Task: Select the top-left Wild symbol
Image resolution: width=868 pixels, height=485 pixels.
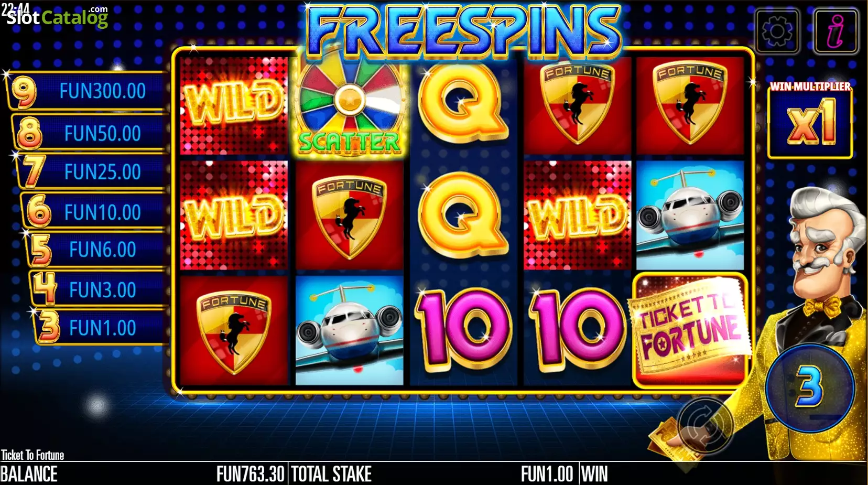Action: tap(234, 105)
